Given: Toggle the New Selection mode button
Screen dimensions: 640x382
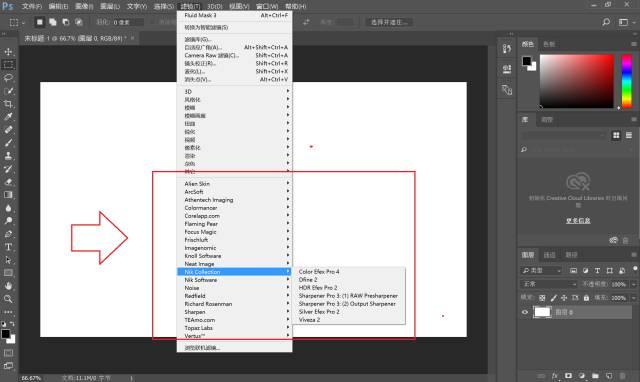Looking at the screenshot, I should (40, 22).
